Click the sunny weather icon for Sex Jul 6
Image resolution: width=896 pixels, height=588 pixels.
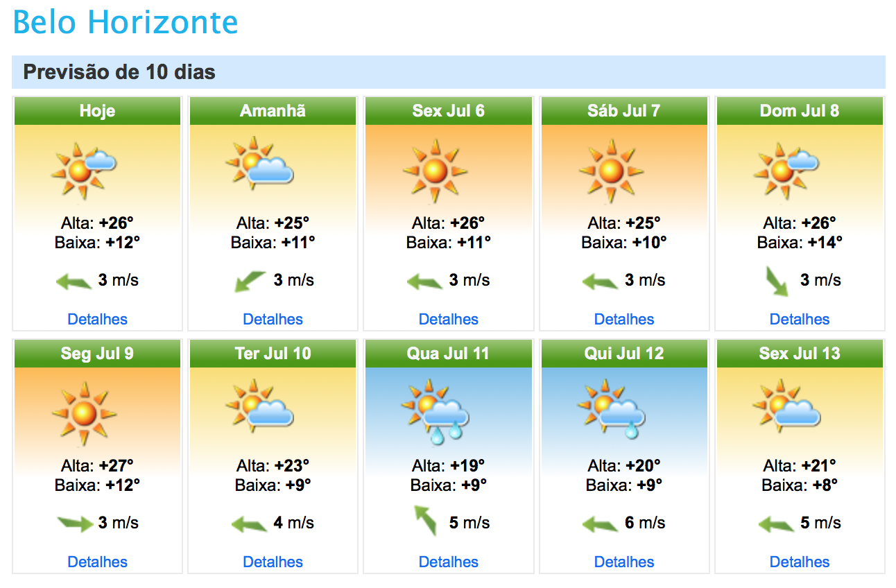436,171
